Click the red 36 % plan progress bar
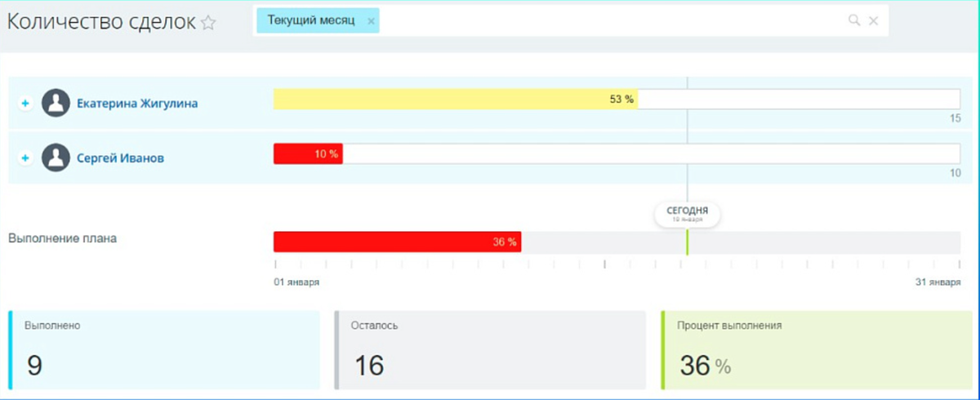The image size is (980, 400). click(397, 242)
